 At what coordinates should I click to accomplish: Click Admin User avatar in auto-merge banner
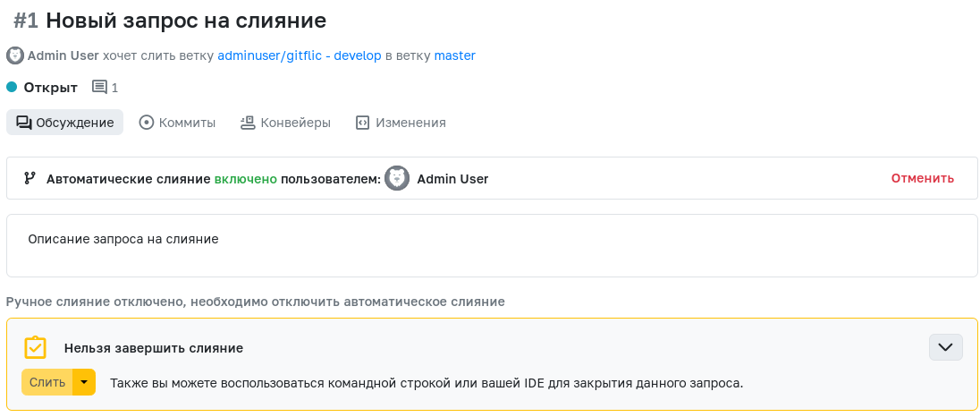(x=397, y=178)
